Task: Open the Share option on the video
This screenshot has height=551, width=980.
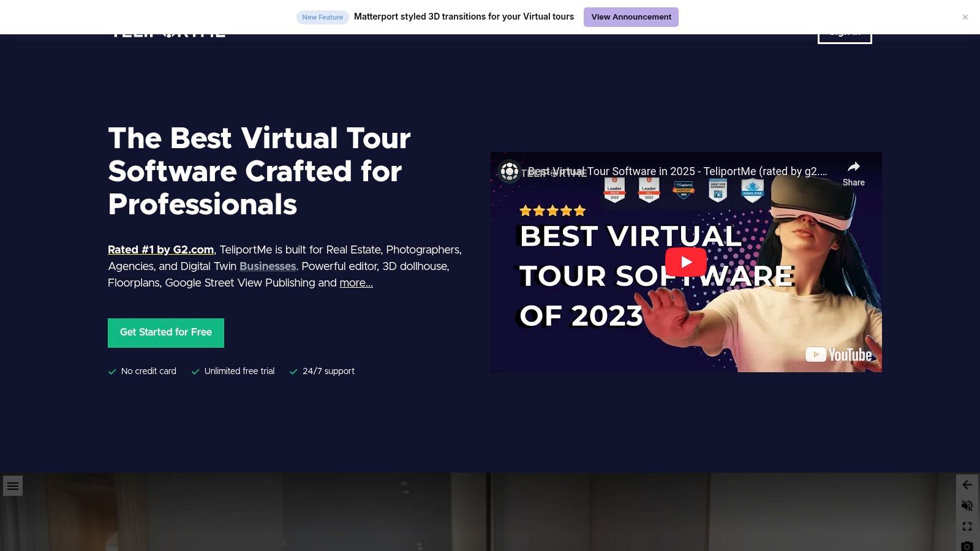Action: pos(853,172)
